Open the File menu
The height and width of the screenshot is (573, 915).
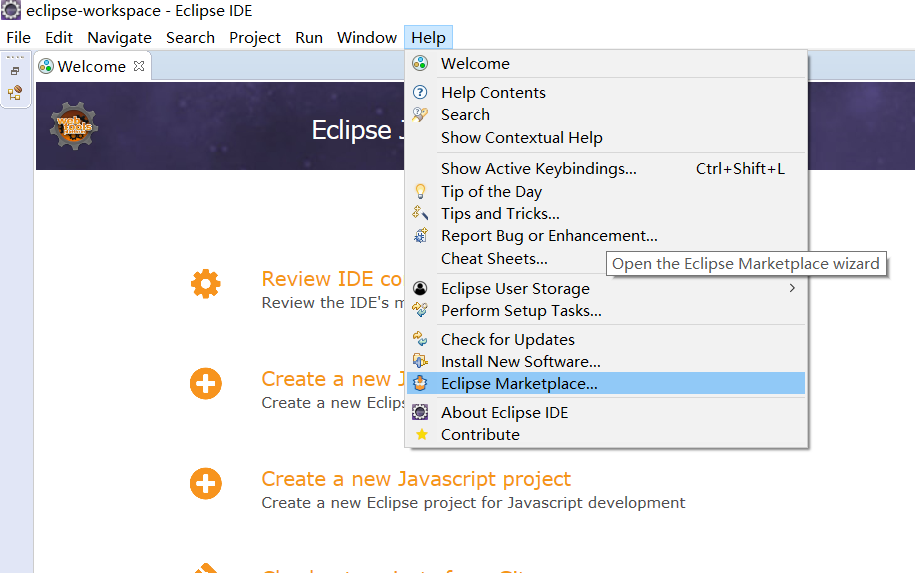click(19, 37)
